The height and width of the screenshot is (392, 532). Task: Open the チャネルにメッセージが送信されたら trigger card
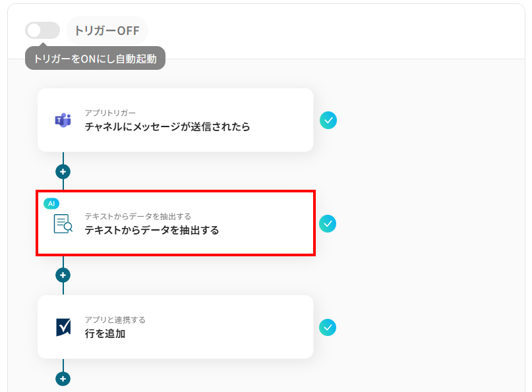tap(175, 120)
